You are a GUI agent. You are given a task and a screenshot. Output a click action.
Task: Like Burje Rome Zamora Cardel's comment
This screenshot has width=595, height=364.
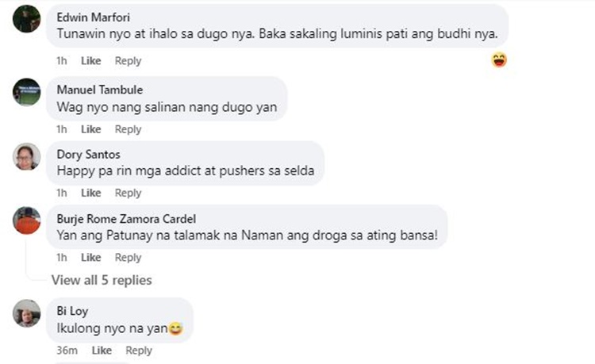pyautogui.click(x=90, y=258)
